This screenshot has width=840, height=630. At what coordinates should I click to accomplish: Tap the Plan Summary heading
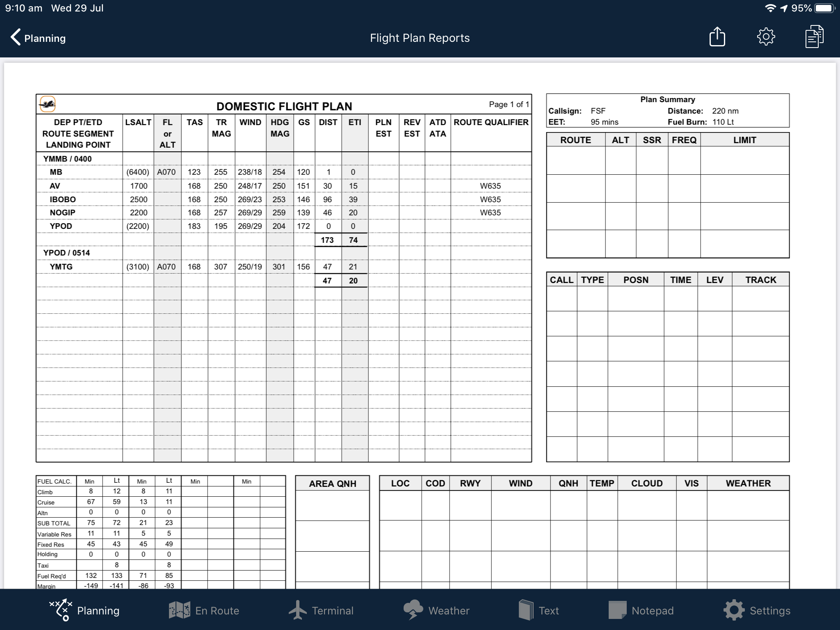(668, 99)
